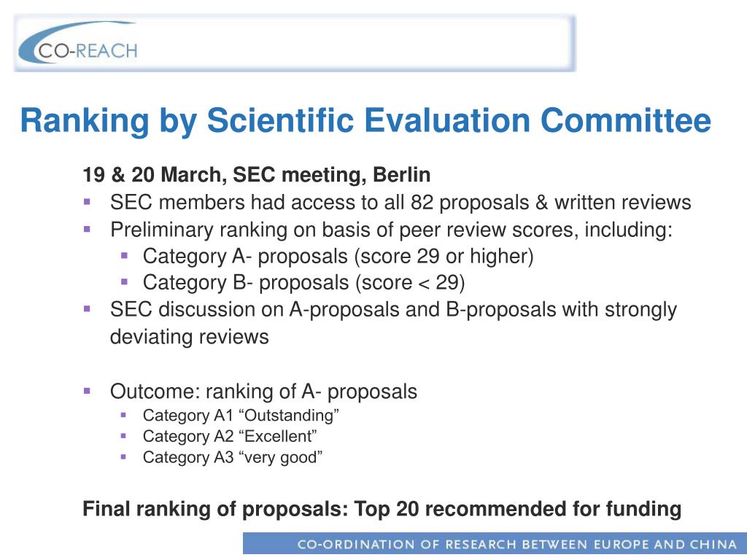Image resolution: width=747 pixels, height=560 pixels.
Task: Select the line Outcome: ranking of A- proposals
Action: tap(263, 392)
